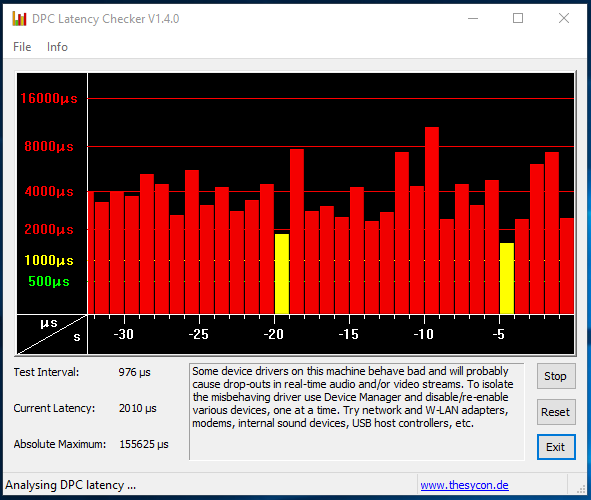Minimize the DPC Latency Checker window

[473, 18]
